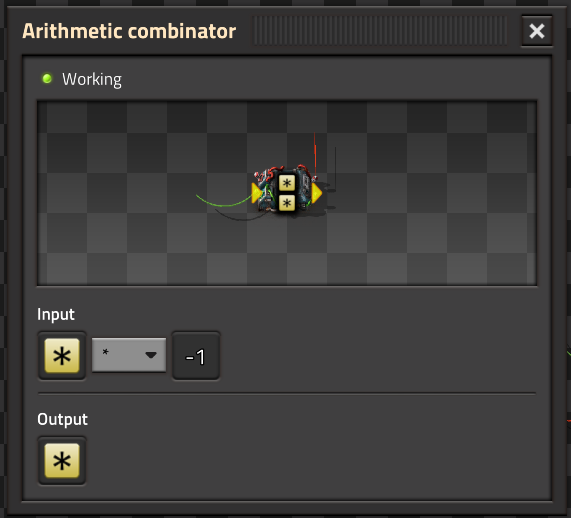This screenshot has width=571, height=518.
Task: Click the upper asterisk symbol on combinator sprite
Action: [287, 183]
